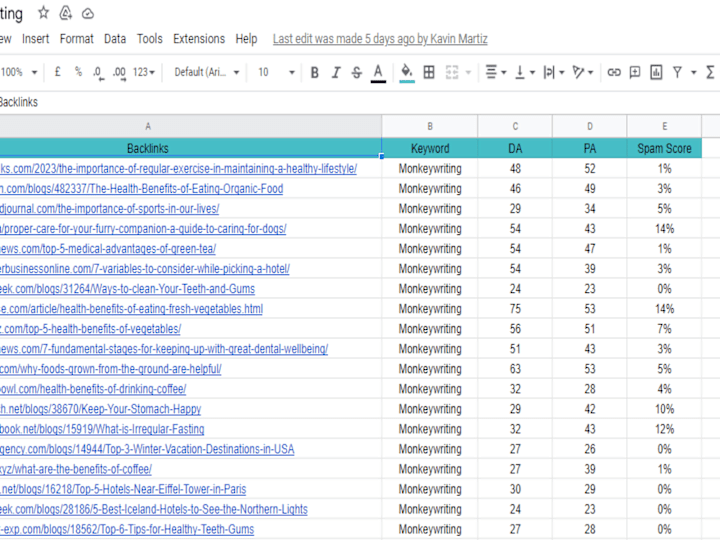This screenshot has width=720, height=540.
Task: Select DA cell with value 63
Action: click(515, 369)
